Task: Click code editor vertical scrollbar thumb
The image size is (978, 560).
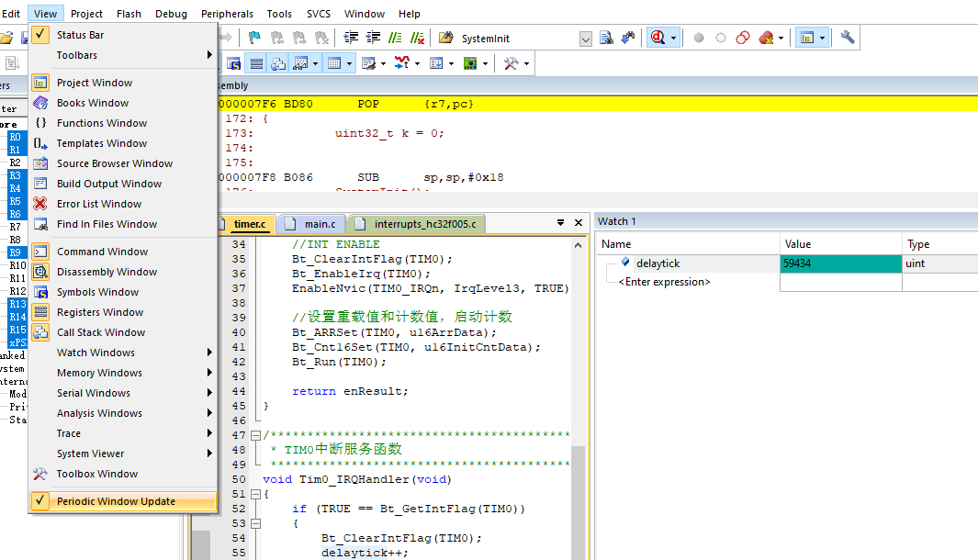Action: tap(579, 503)
